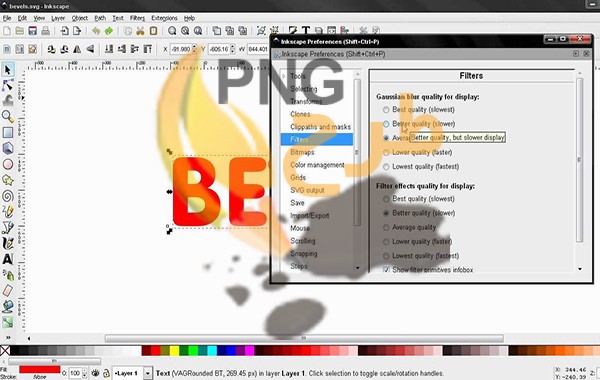The height and width of the screenshot is (380, 600).
Task: Select the Ellipse tool
Action: 8,164
